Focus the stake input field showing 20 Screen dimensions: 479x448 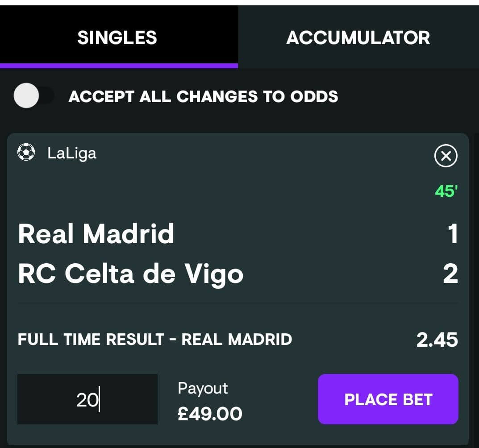(87, 399)
